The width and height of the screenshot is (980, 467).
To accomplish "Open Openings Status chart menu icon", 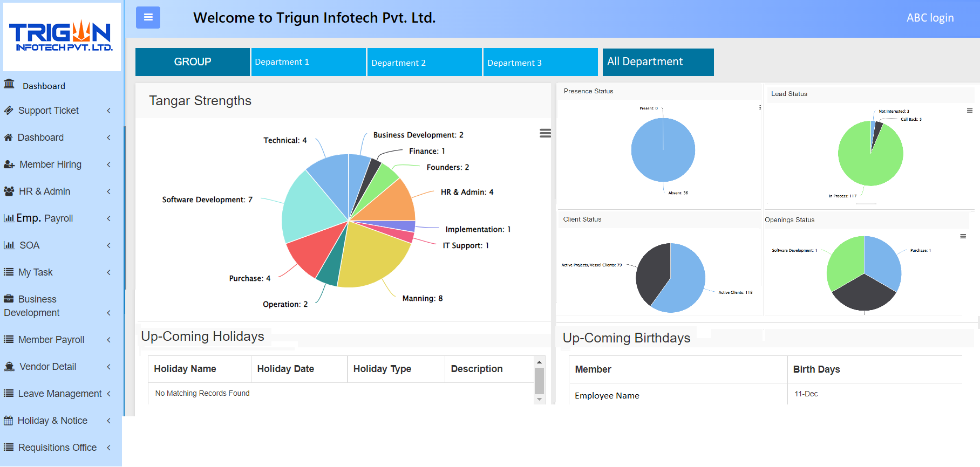I will [x=963, y=236].
